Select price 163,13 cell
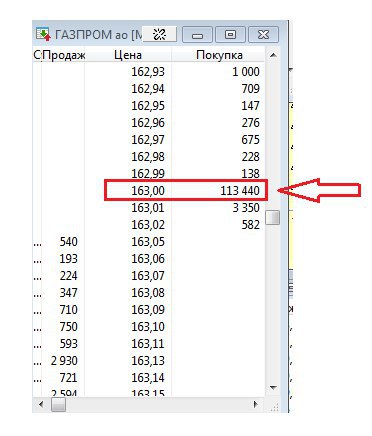Image resolution: width=372 pixels, height=436 pixels. pyautogui.click(x=148, y=361)
